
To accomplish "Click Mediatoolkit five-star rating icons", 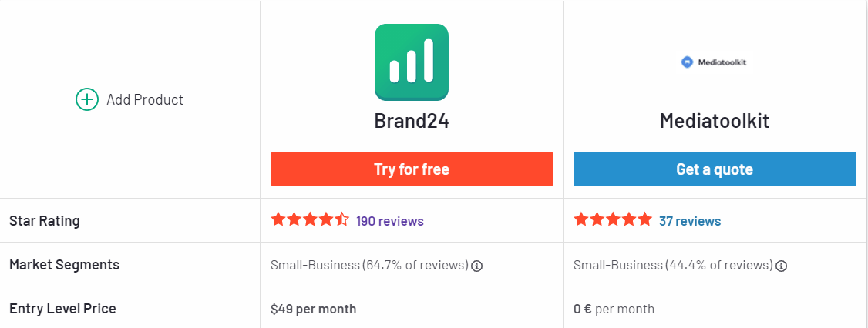I will (x=613, y=220).
